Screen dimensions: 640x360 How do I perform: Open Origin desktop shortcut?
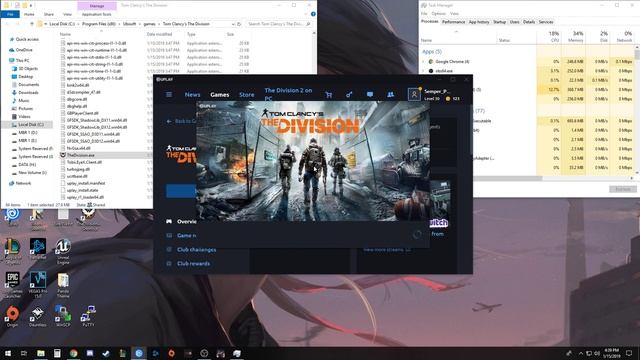click(12, 317)
